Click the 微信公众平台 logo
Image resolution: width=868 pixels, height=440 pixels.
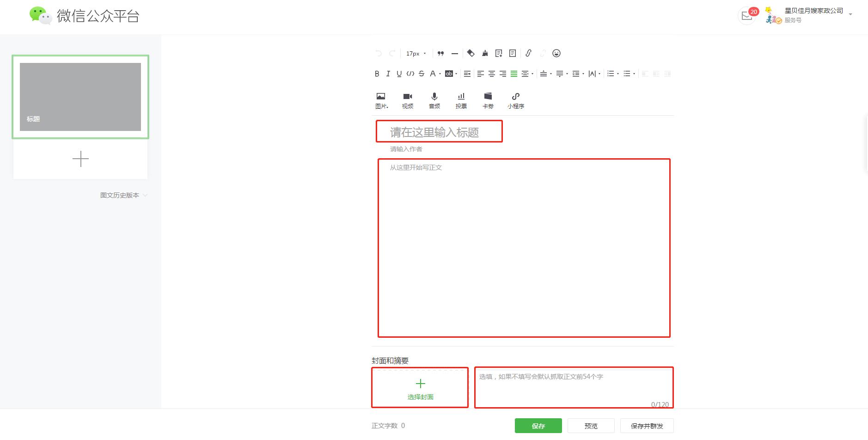tap(85, 16)
